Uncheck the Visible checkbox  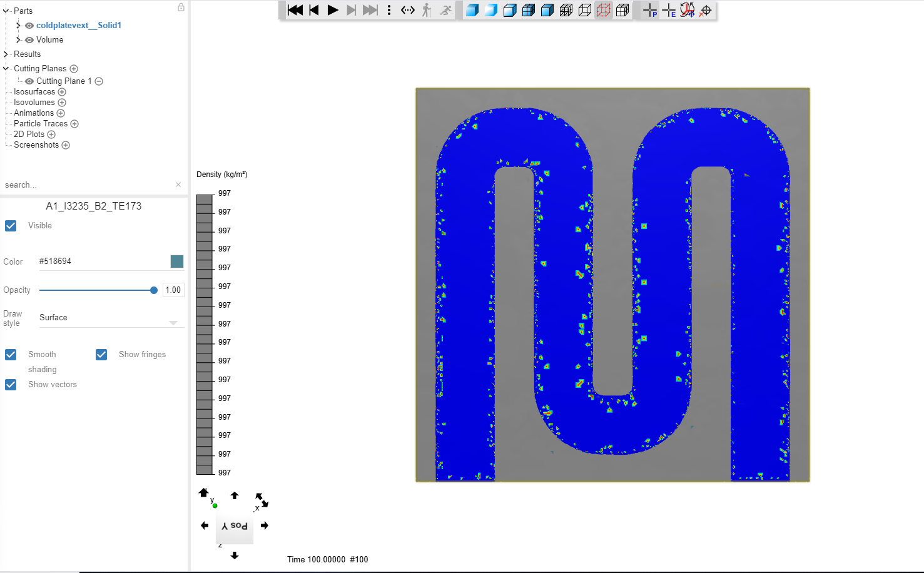11,226
